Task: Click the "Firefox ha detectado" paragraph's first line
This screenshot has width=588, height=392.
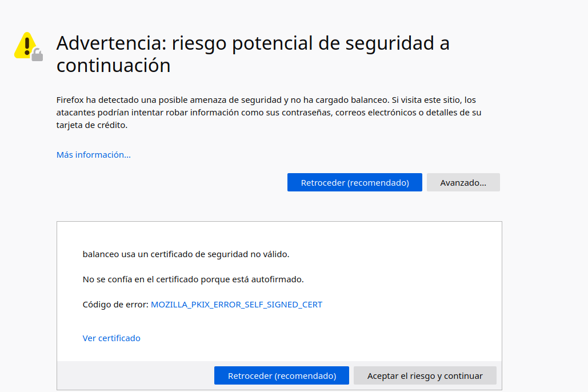Action: (266, 100)
